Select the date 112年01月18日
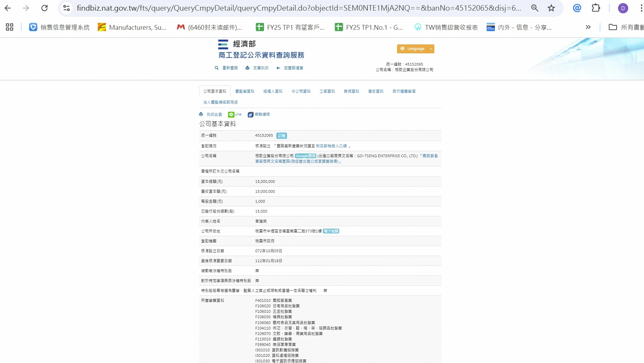 coord(269,261)
